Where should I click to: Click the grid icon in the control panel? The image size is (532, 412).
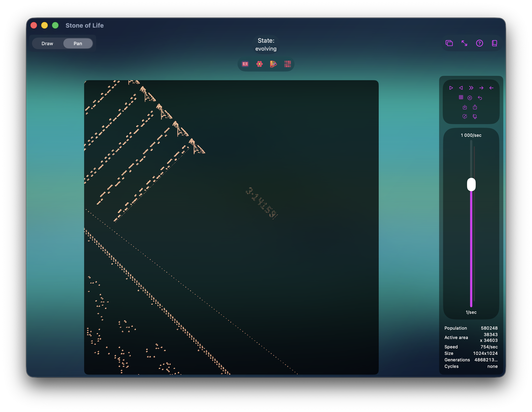(461, 97)
